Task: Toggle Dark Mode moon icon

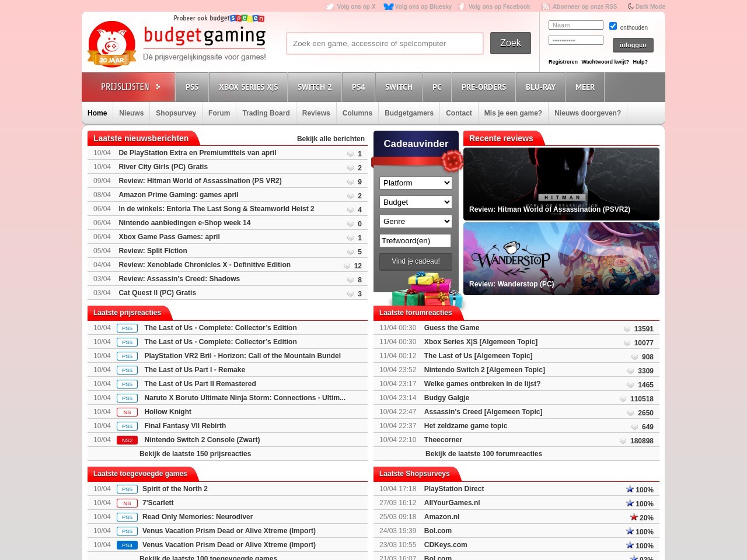Action: 630,6
